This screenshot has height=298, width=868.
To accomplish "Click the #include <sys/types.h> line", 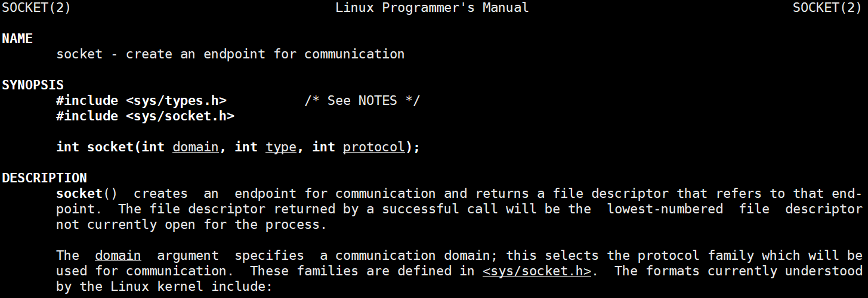I will tap(141, 101).
